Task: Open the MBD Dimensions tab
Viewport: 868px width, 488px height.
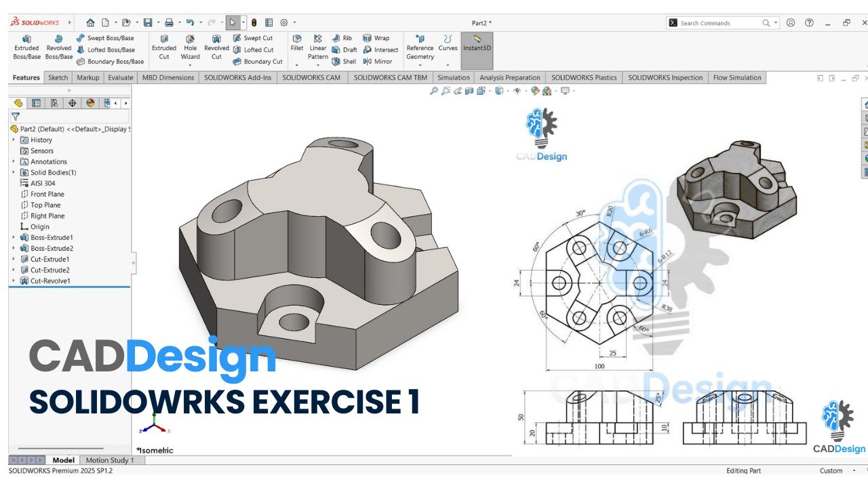Action: pyautogui.click(x=168, y=77)
